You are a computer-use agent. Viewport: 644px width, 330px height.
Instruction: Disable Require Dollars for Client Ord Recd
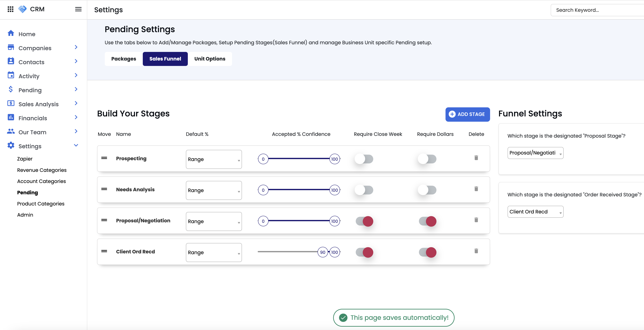428,252
